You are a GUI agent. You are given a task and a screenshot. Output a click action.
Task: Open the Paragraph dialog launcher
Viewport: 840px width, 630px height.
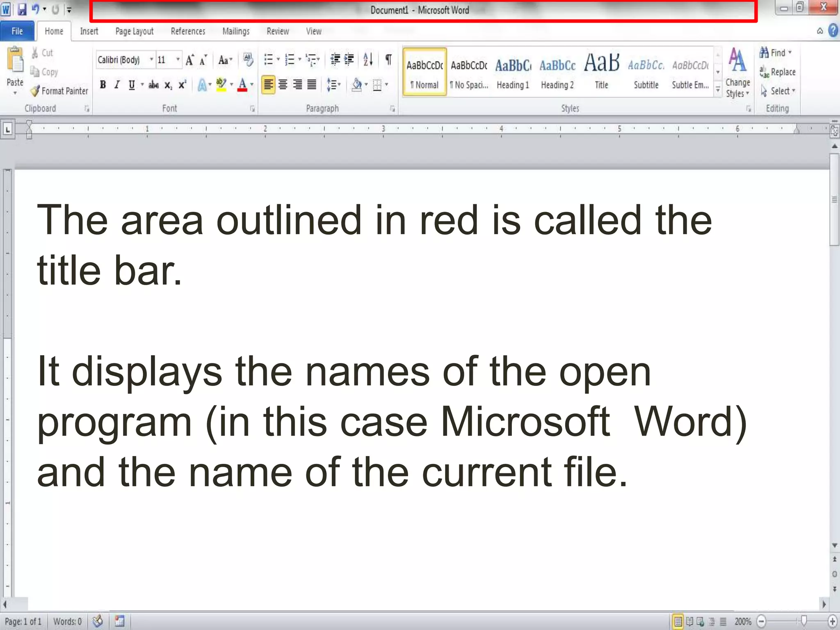[393, 109]
